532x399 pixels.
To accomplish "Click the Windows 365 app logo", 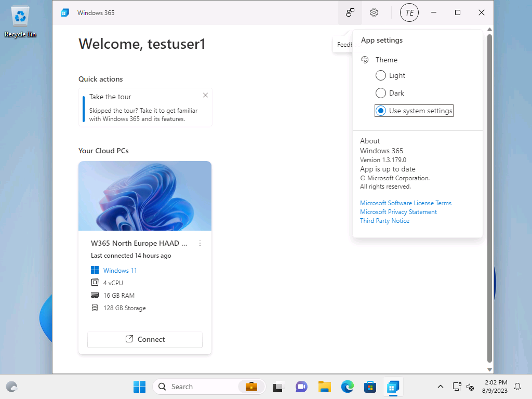I will pyautogui.click(x=65, y=12).
